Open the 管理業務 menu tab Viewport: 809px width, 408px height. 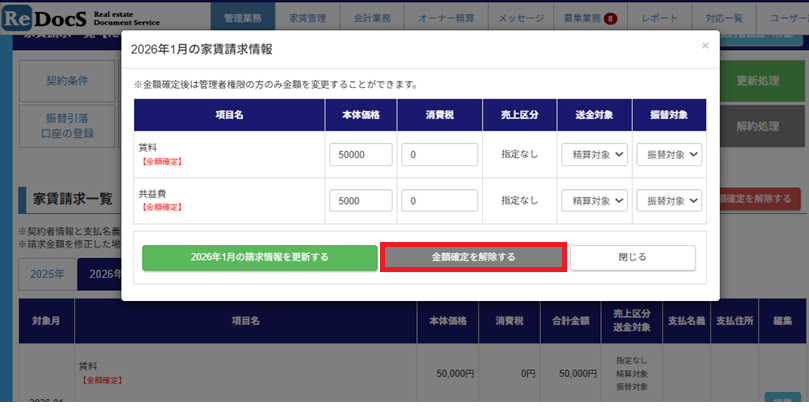pyautogui.click(x=242, y=18)
